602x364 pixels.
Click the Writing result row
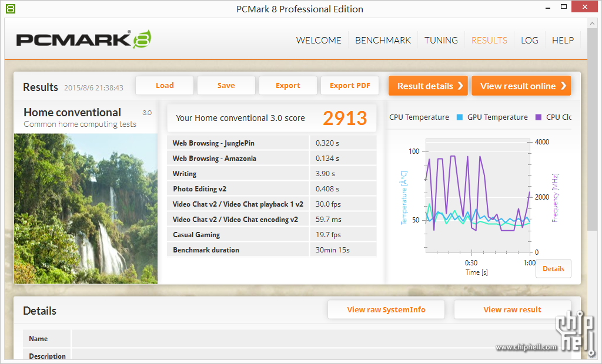272,174
